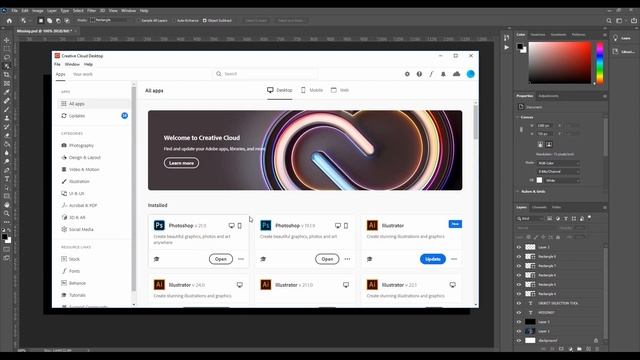Toggle Sample All Layers checkbox
The width and height of the screenshot is (640, 360).
click(138, 20)
